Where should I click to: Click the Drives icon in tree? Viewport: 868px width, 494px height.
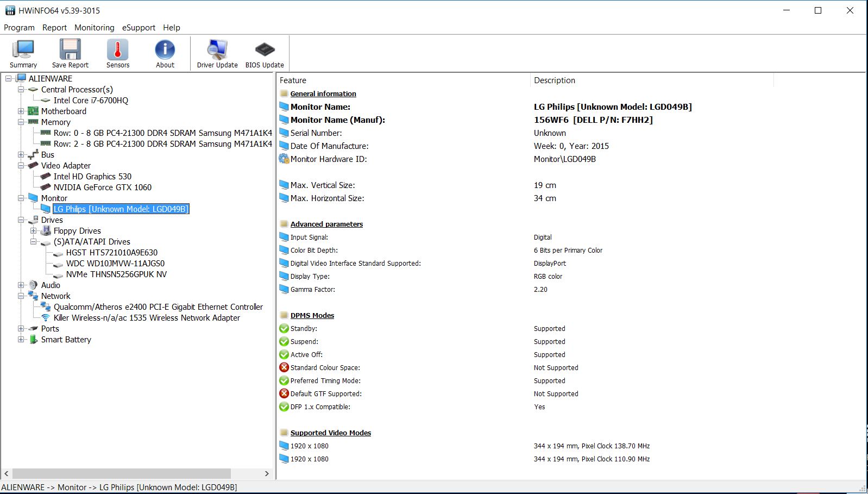[x=33, y=220]
